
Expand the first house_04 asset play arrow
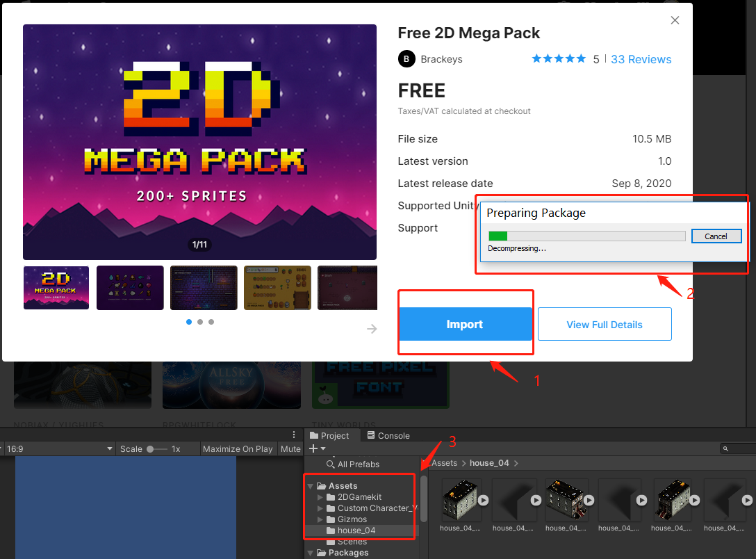point(483,501)
